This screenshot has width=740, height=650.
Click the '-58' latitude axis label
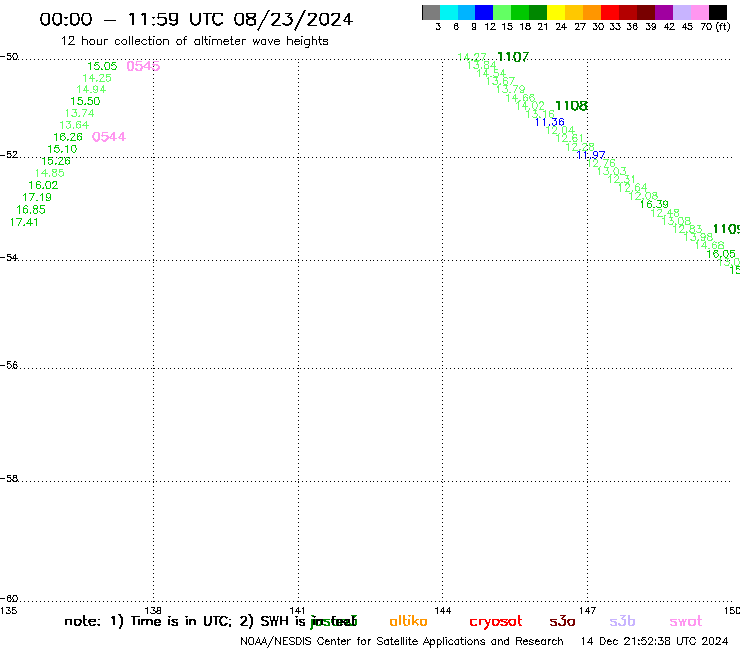tap(9, 479)
